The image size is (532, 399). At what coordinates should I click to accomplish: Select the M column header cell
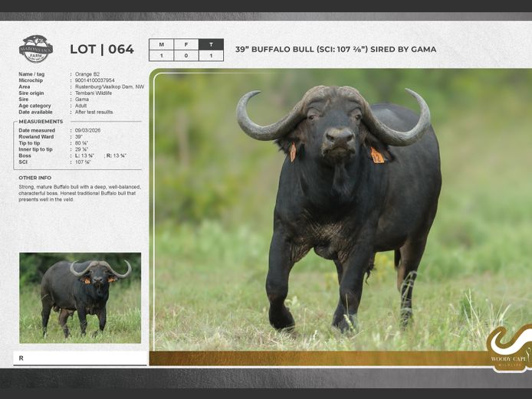point(161,44)
